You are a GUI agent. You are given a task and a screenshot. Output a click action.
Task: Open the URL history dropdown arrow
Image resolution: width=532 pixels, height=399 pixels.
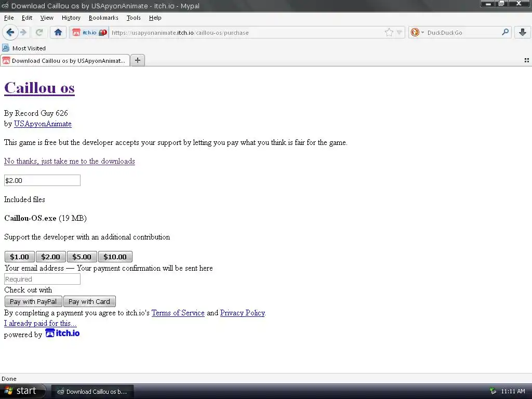pos(400,33)
